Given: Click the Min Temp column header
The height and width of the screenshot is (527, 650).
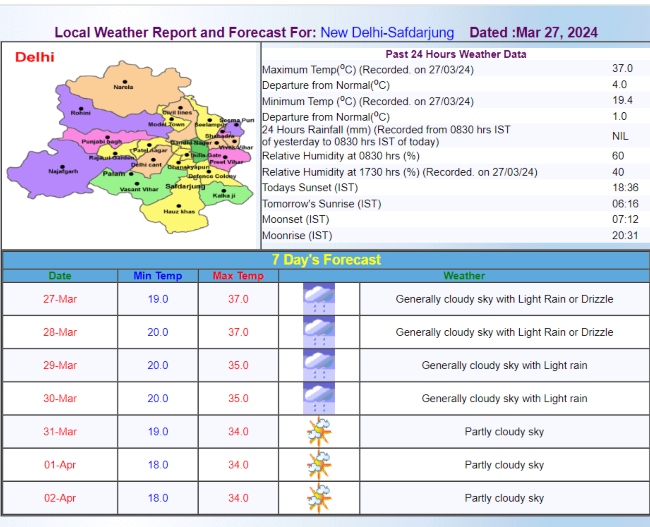Looking at the screenshot, I should click(158, 276).
